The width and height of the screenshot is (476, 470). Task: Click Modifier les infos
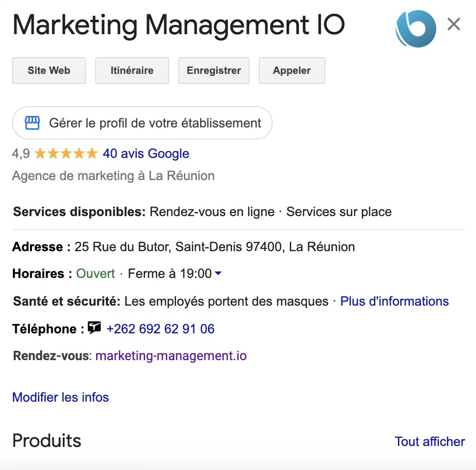click(x=61, y=397)
